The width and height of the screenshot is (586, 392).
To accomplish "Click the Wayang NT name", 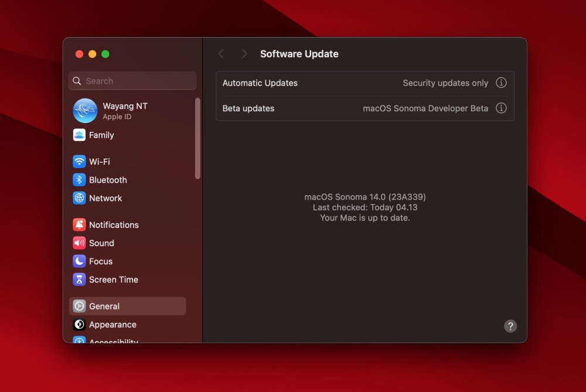I will click(x=125, y=106).
